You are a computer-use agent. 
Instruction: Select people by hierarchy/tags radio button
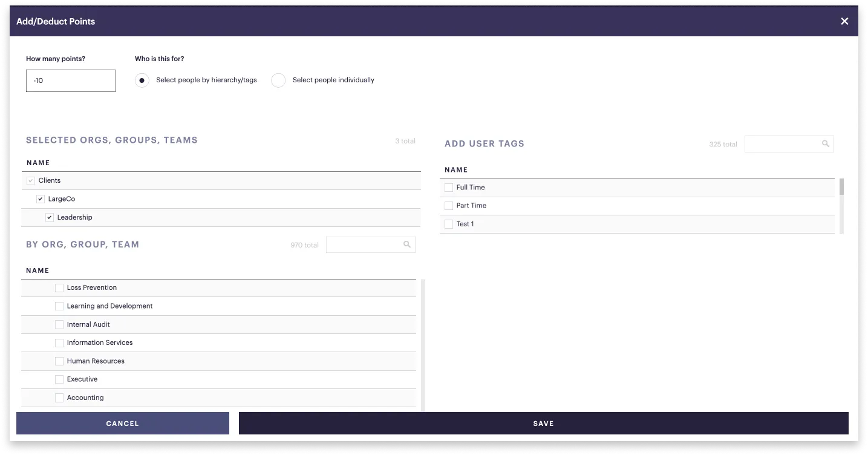coord(142,80)
